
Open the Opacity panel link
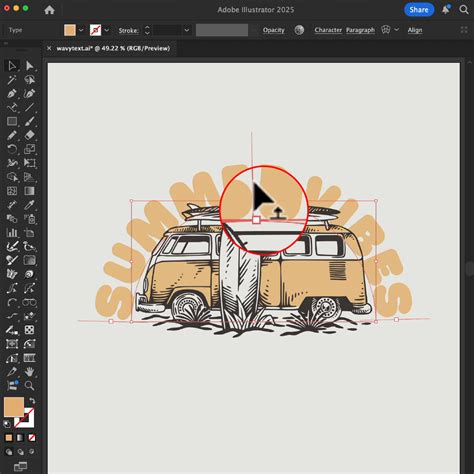tap(274, 30)
